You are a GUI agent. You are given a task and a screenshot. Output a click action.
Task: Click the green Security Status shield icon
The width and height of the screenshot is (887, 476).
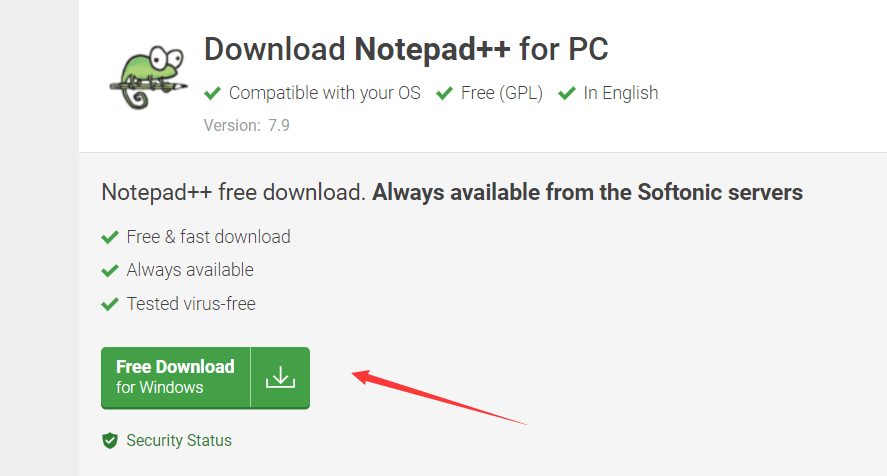[110, 440]
